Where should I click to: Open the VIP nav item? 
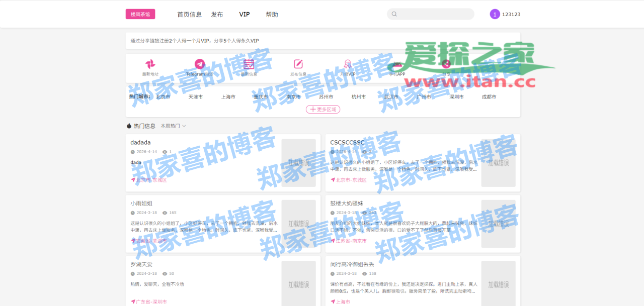(x=245, y=15)
